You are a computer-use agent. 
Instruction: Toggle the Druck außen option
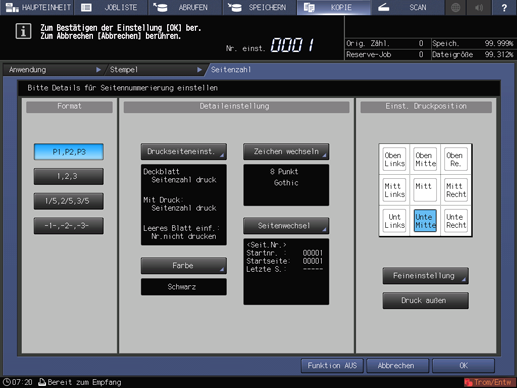point(425,301)
